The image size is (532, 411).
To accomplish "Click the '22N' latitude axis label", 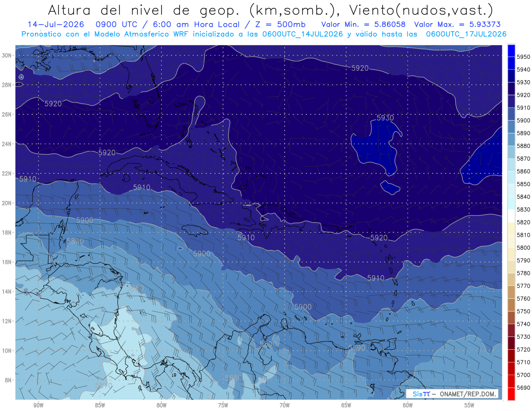I will (7, 173).
